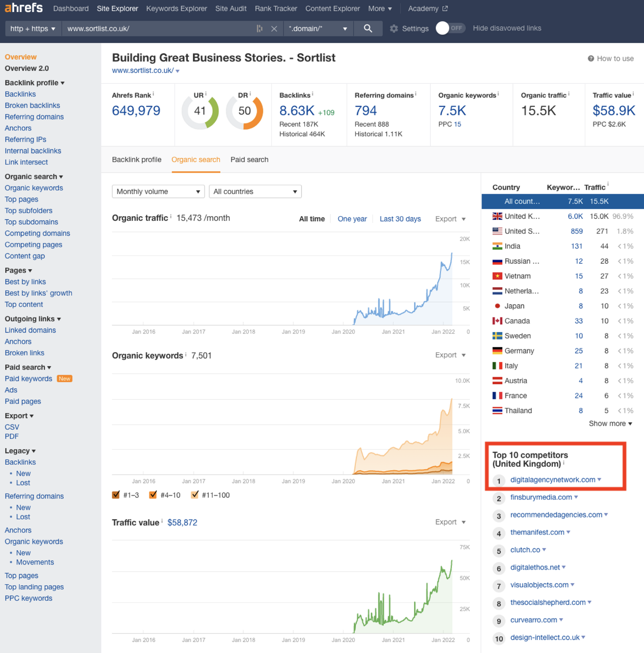This screenshot has width=644, height=653.
Task: Toggle Hide disavowed links switch
Action: pyautogui.click(x=450, y=28)
